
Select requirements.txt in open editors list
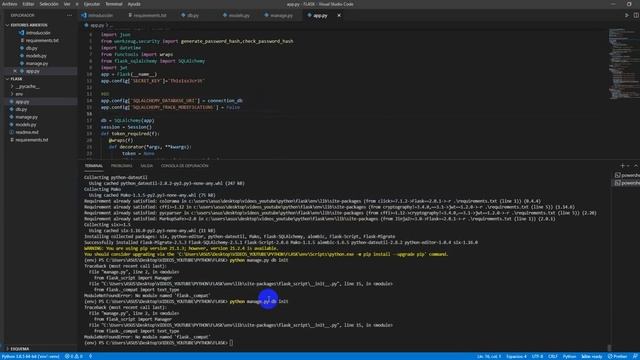click(x=42, y=40)
